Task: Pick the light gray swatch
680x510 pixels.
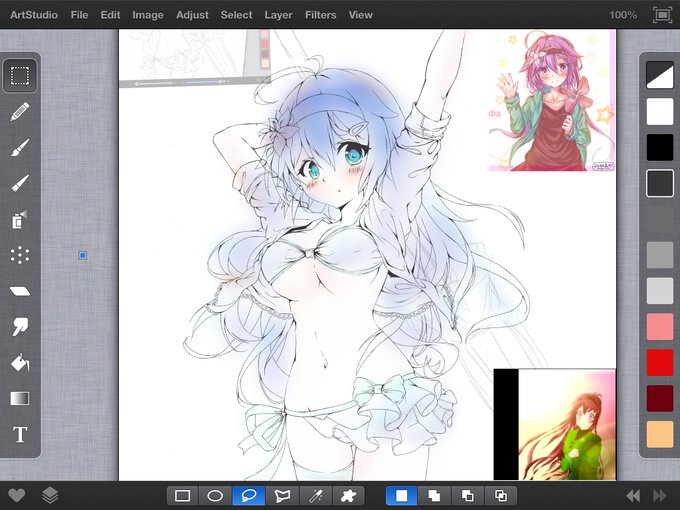Action: pyautogui.click(x=660, y=291)
